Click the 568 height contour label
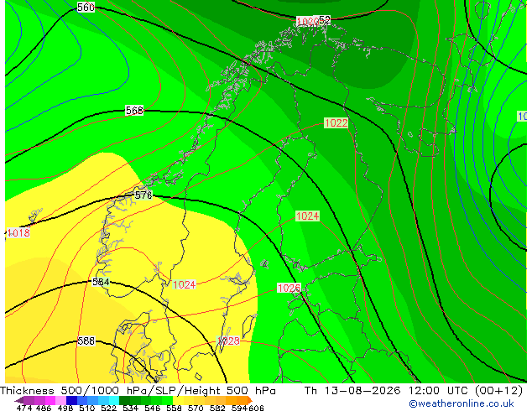This screenshot has width=532, height=411. (134, 111)
